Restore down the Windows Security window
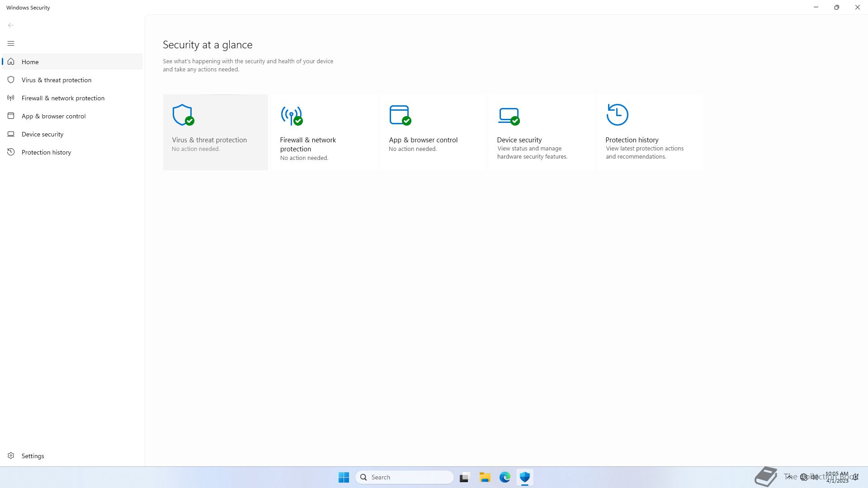 (x=837, y=7)
